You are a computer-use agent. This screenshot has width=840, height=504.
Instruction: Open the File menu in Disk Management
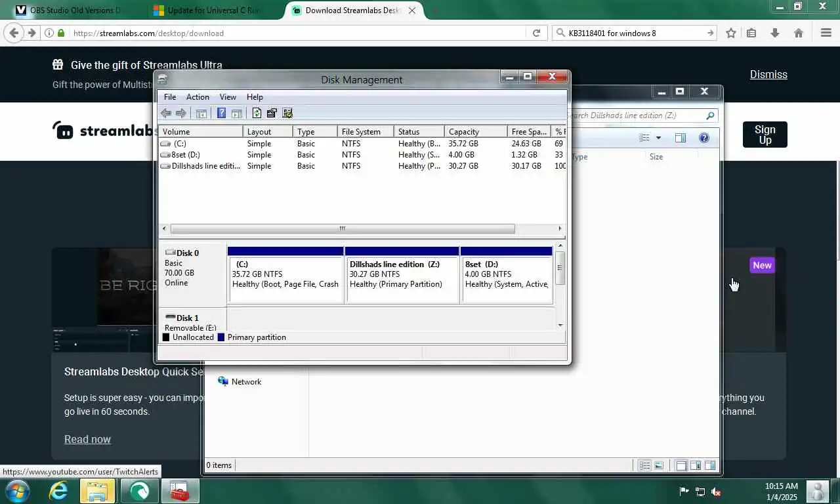170,96
